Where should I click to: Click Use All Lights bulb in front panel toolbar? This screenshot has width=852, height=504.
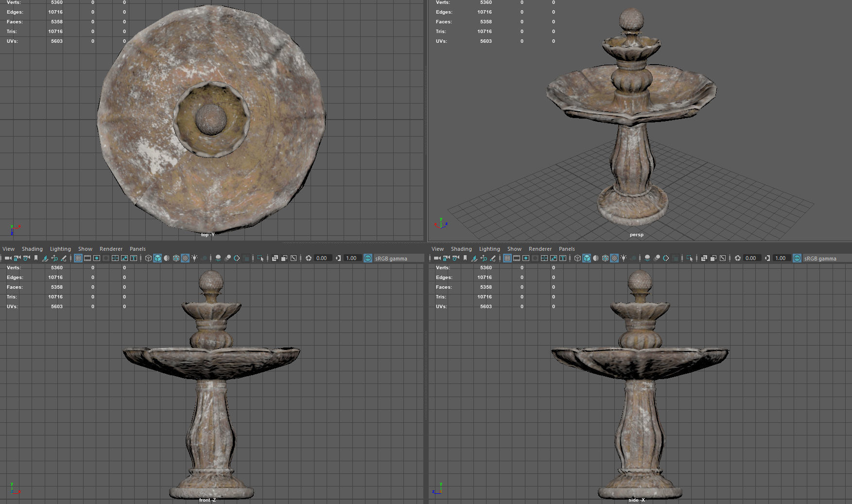pos(194,258)
